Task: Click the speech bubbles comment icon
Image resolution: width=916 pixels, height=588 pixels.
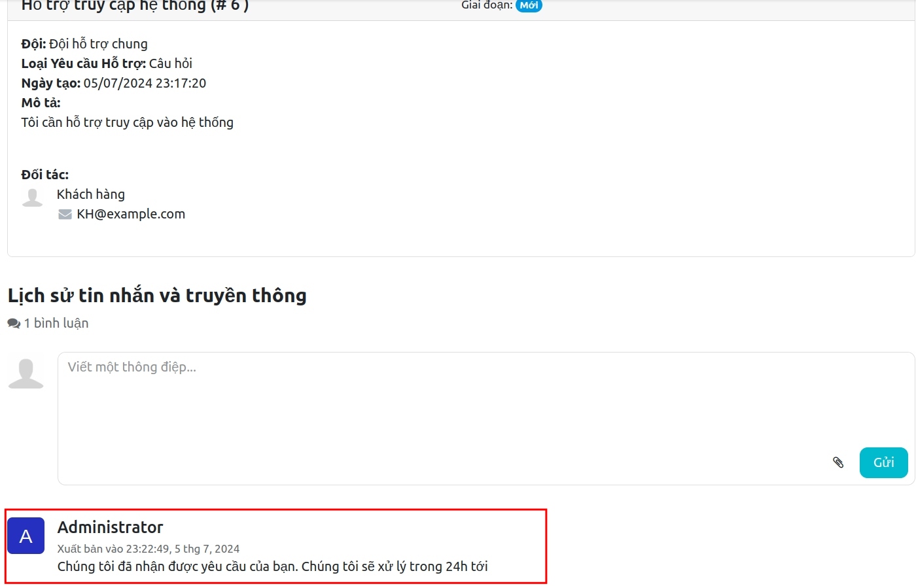Action: tap(14, 323)
